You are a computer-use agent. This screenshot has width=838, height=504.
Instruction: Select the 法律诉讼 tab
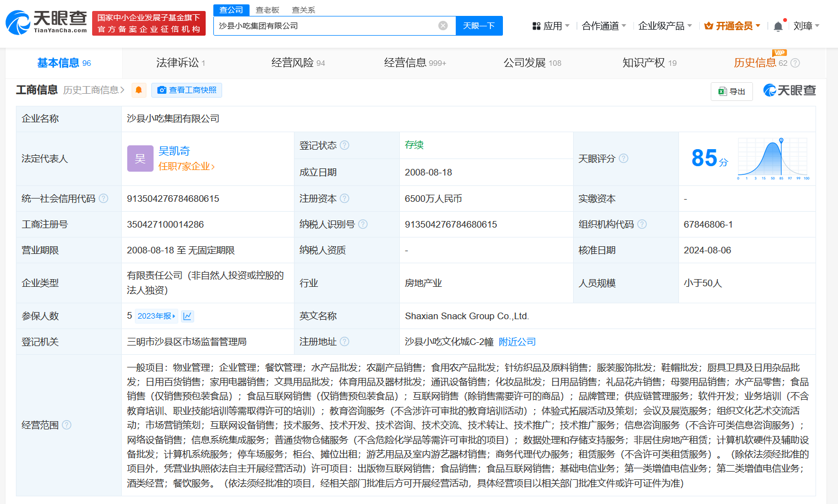click(180, 63)
